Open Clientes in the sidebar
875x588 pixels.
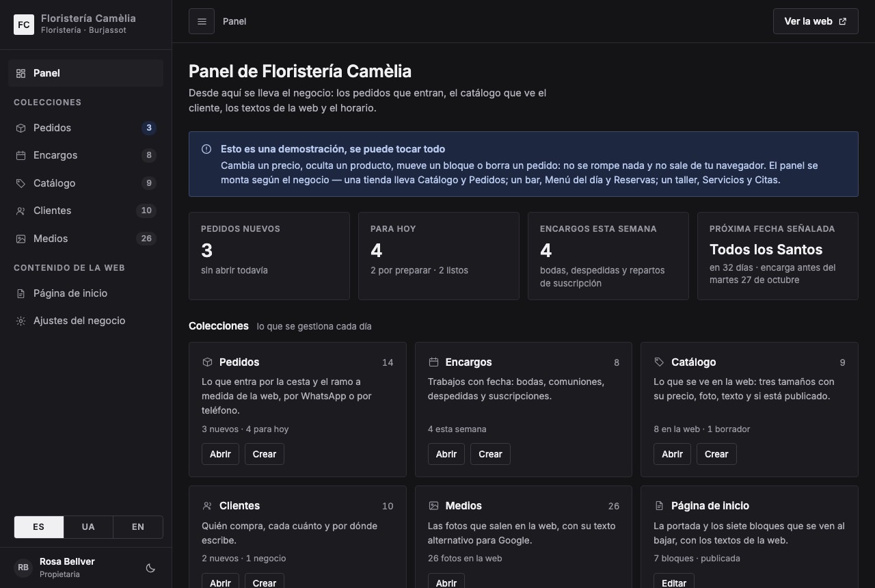[85, 211]
